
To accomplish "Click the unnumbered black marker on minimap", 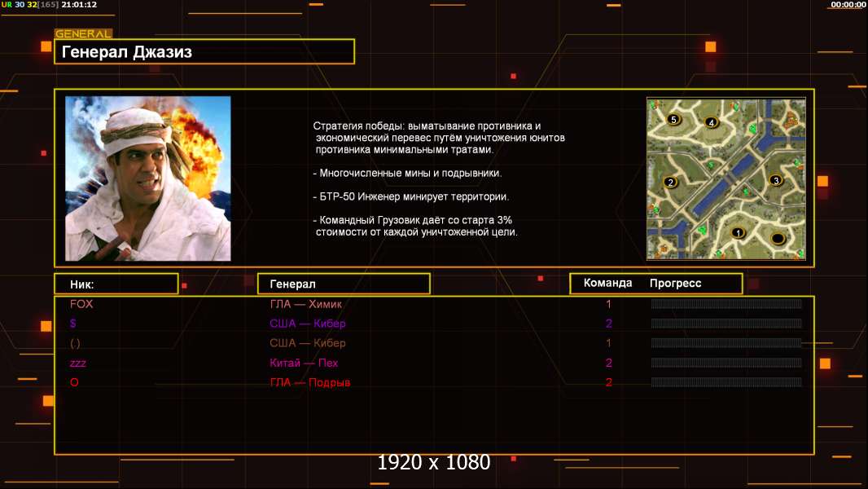I will pos(778,239).
